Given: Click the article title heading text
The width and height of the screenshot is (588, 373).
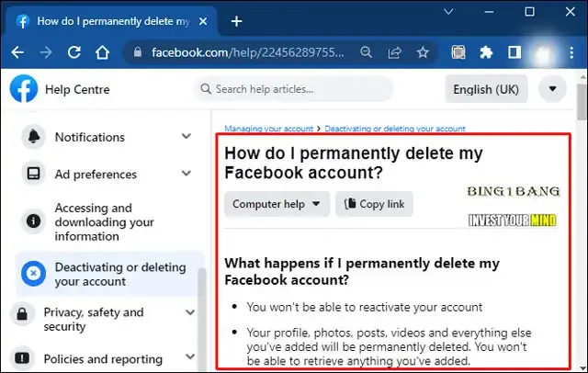Looking at the screenshot, I should 353,163.
